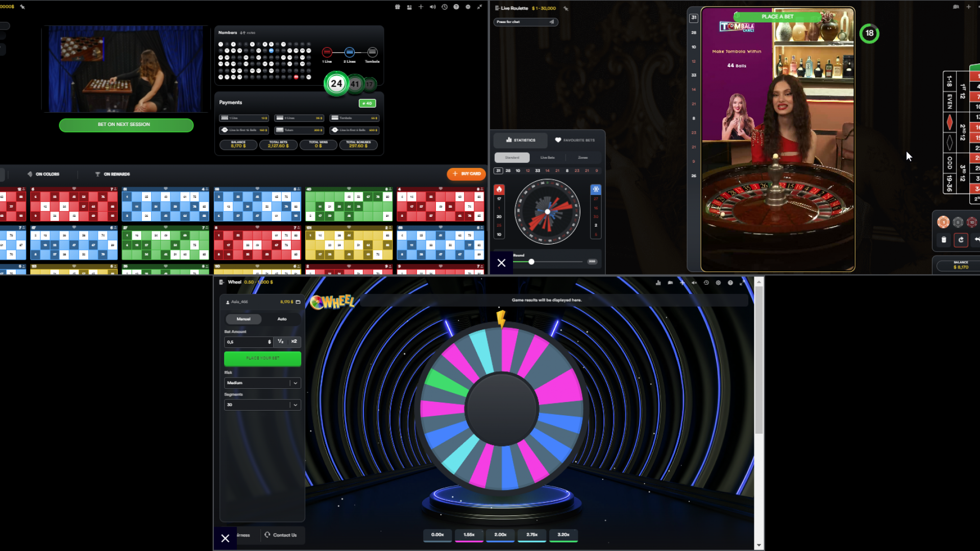Toggle sound in the Tombala game toolbar

(x=433, y=7)
